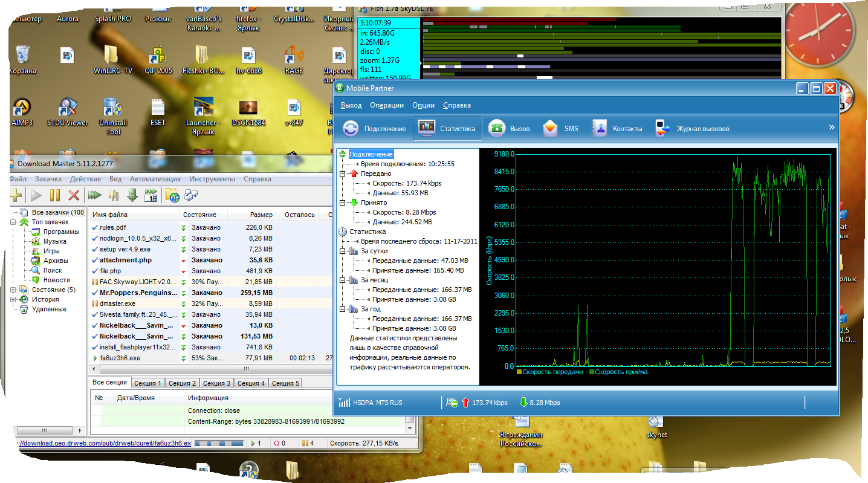The image size is (868, 483).
Task: Open the FTP Explorer folder icon
Action: (172, 195)
